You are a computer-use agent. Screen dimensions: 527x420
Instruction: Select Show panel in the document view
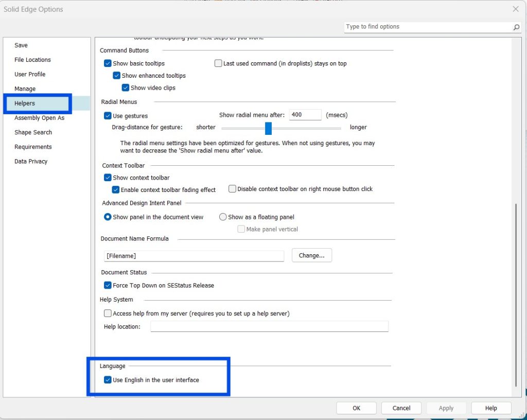pos(108,217)
